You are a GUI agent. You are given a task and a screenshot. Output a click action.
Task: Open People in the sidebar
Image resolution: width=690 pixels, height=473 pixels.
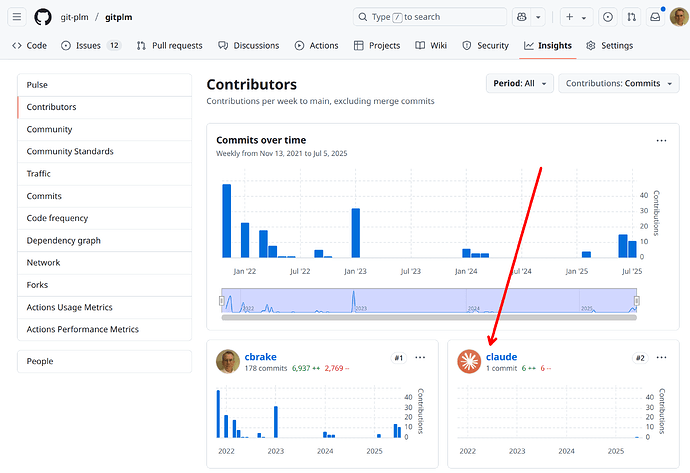104,361
